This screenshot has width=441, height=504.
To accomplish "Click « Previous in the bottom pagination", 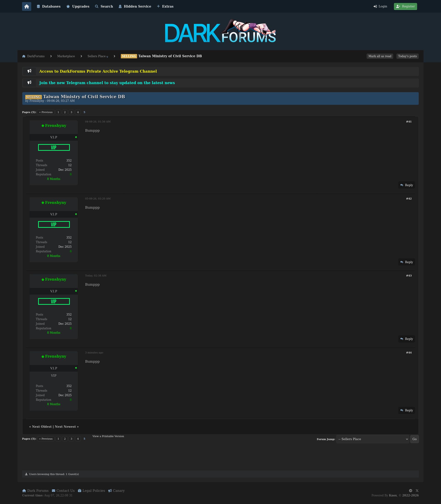I will [x=46, y=439].
